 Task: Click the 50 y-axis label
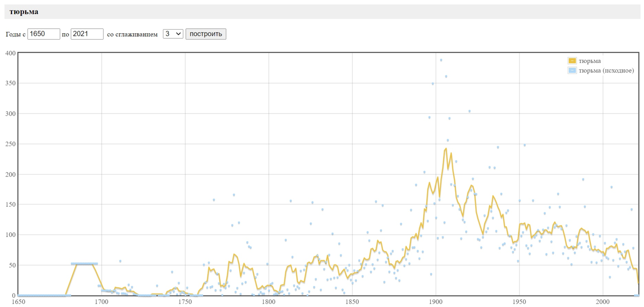12,265
